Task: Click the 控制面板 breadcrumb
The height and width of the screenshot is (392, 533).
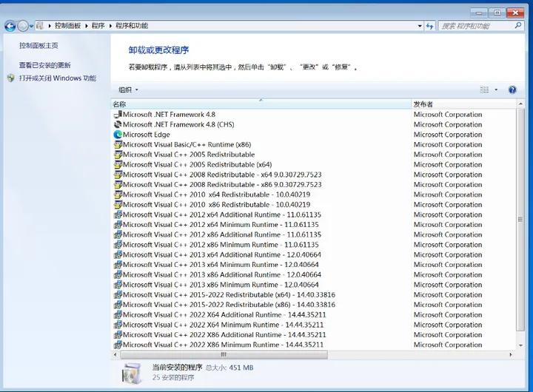Action: (67, 25)
